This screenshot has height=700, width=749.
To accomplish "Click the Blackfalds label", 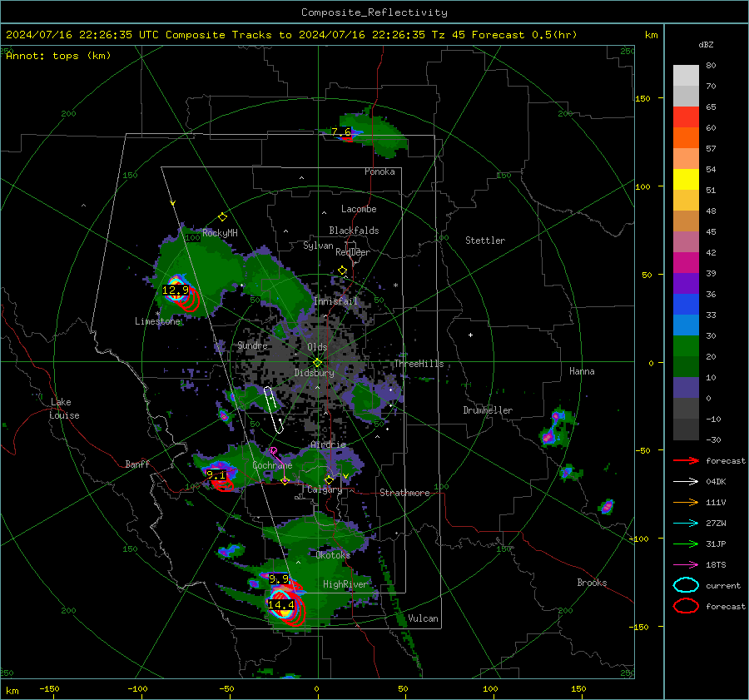I will 354,231.
